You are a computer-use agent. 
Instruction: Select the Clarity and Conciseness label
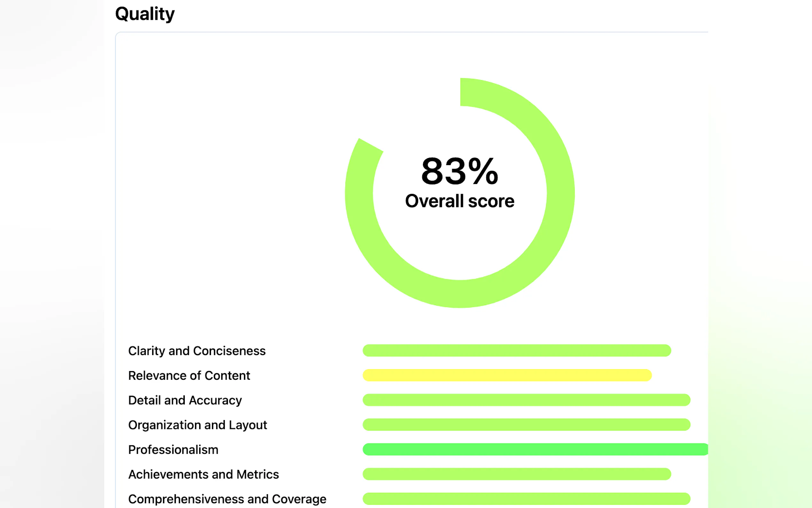pyautogui.click(x=197, y=351)
